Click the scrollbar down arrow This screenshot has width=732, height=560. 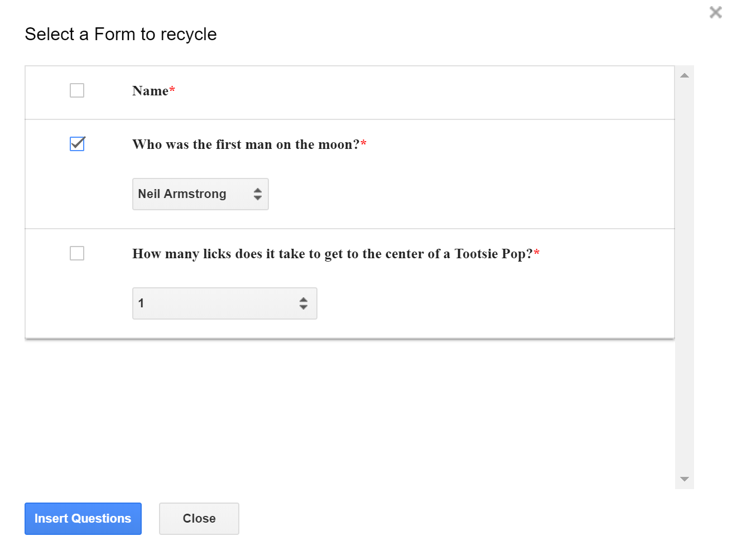point(685,479)
